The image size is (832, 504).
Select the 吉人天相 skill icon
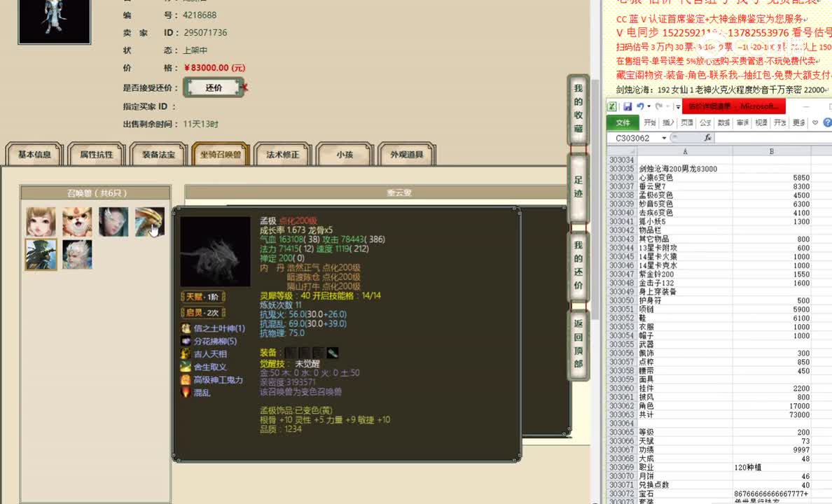coord(186,354)
